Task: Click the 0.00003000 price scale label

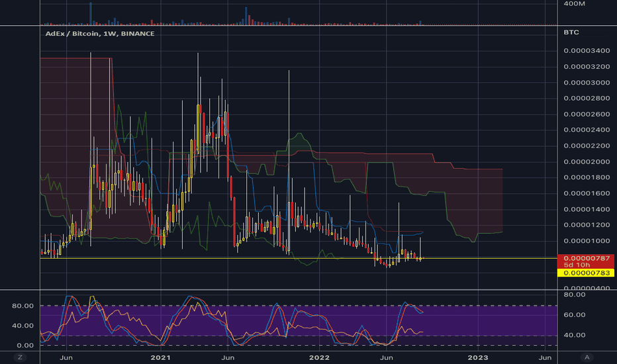Action: [587, 82]
